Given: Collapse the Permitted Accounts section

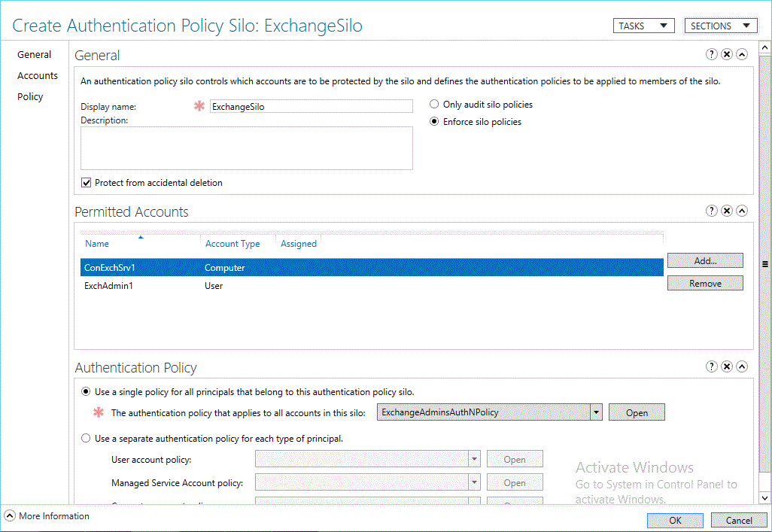Looking at the screenshot, I should tap(742, 211).
